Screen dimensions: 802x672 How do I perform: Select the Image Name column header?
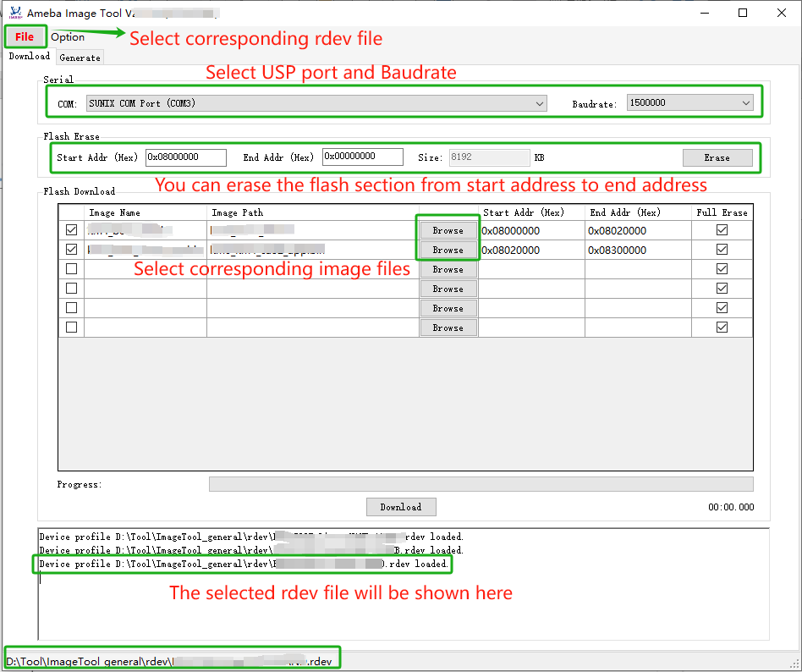(146, 212)
